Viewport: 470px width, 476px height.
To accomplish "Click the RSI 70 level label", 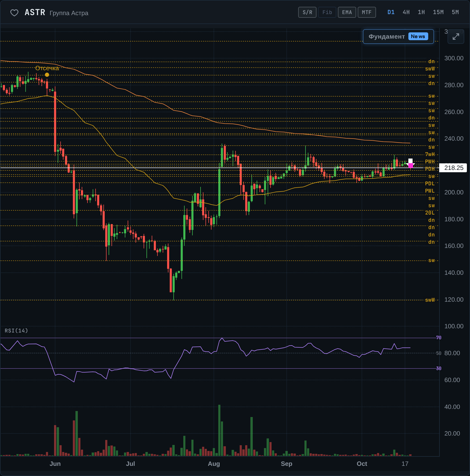I will [x=439, y=338].
